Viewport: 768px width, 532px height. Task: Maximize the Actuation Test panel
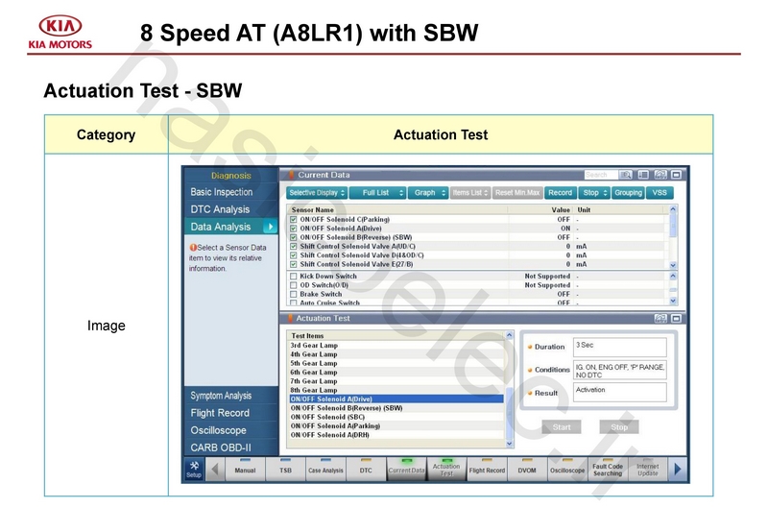pyautogui.click(x=677, y=319)
